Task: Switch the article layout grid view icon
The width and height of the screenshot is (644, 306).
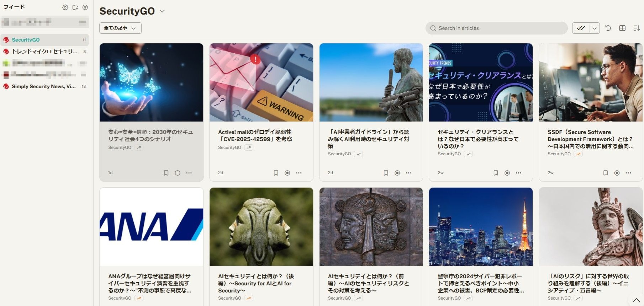Action: (x=622, y=28)
